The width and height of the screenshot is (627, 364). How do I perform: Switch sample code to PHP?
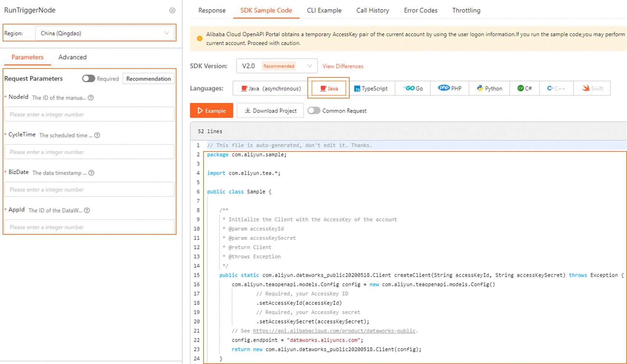(x=449, y=88)
